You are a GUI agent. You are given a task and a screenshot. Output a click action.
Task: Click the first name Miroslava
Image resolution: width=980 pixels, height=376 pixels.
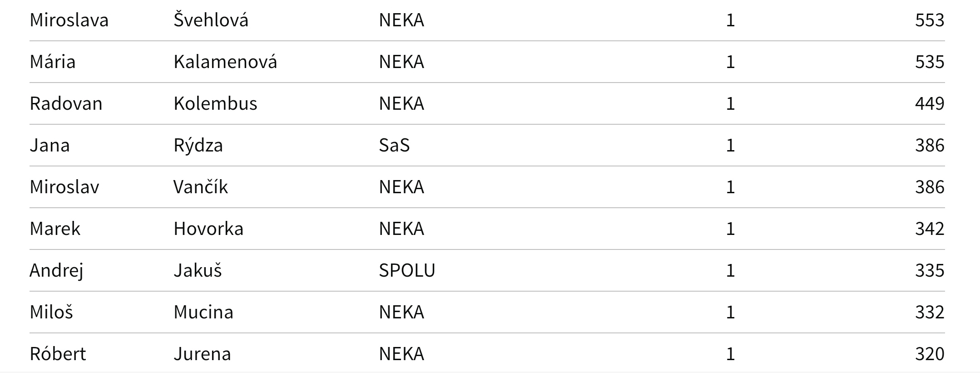click(69, 20)
